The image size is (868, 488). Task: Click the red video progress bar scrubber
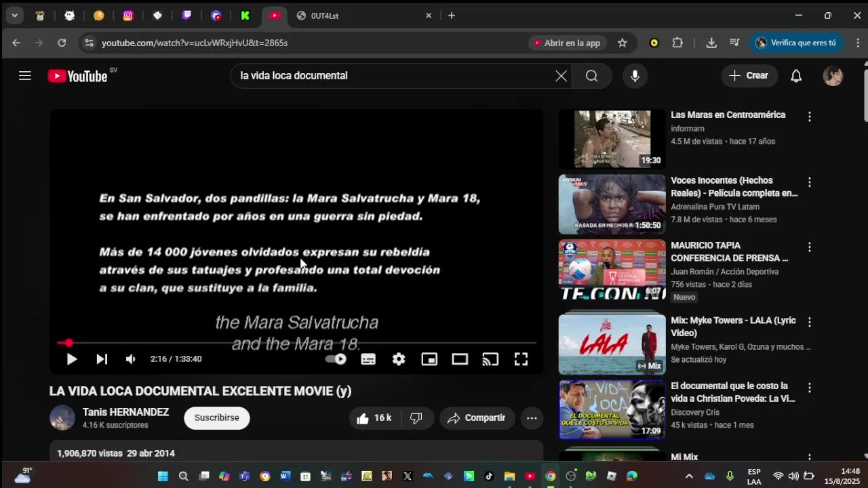tap(68, 343)
